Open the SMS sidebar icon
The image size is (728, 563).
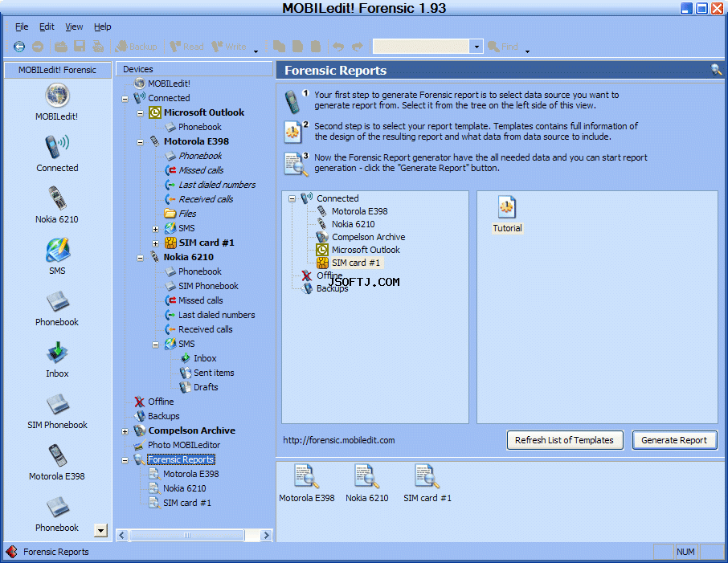pos(57,250)
